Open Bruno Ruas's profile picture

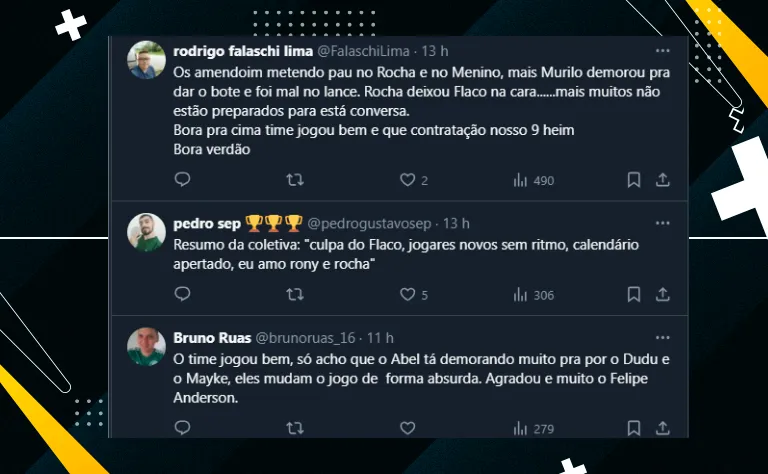tap(147, 347)
